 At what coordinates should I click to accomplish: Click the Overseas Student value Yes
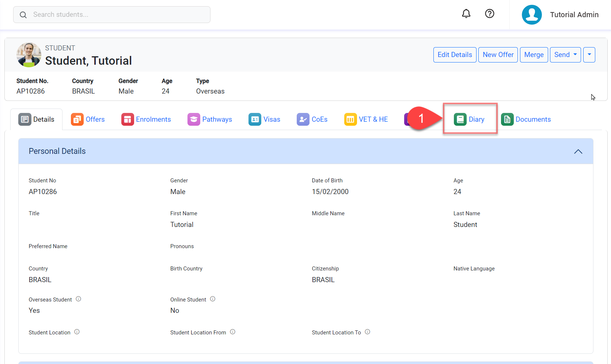click(x=34, y=310)
